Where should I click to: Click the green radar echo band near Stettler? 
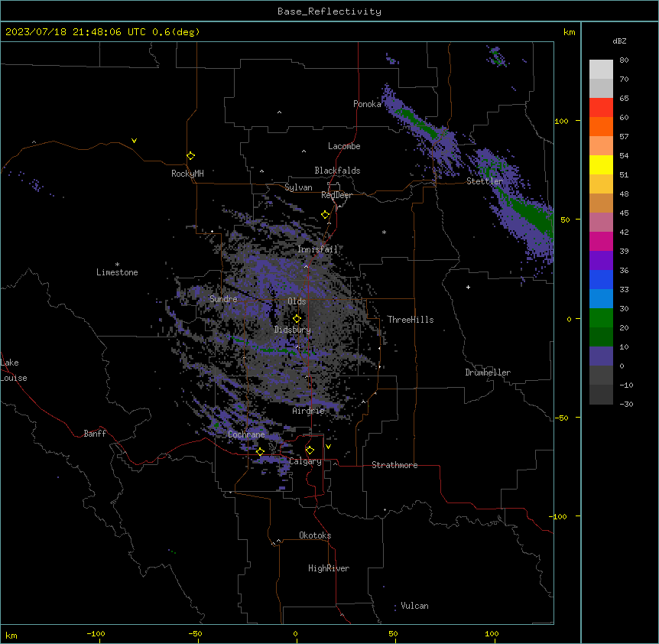pos(531,216)
